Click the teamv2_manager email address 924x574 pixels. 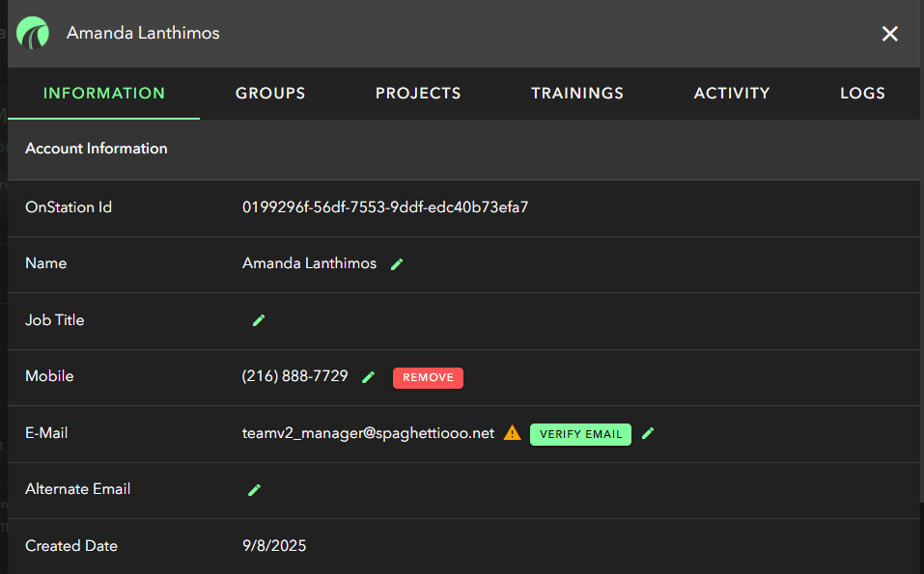368,433
